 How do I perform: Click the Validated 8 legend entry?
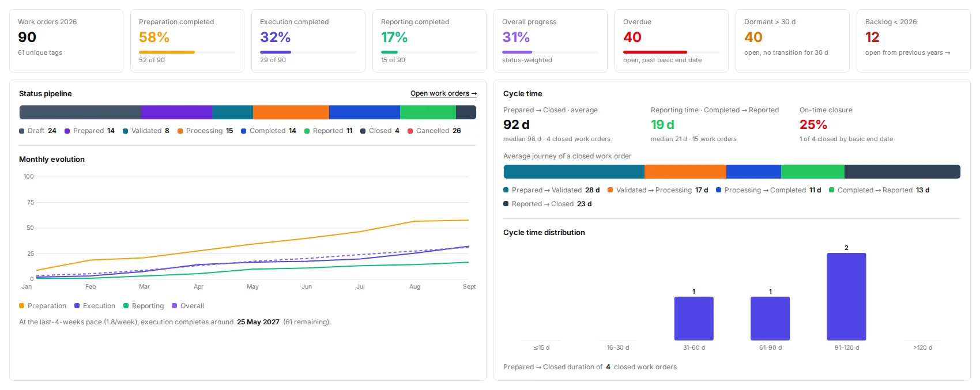(146, 131)
